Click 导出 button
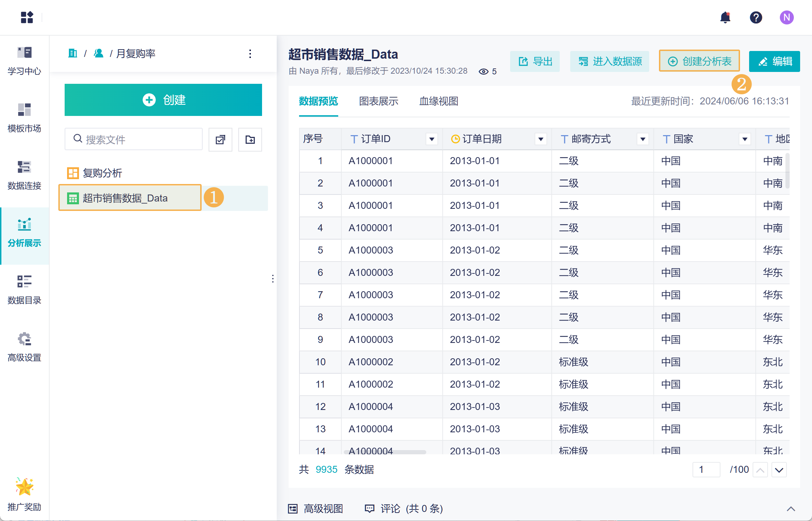 click(535, 61)
